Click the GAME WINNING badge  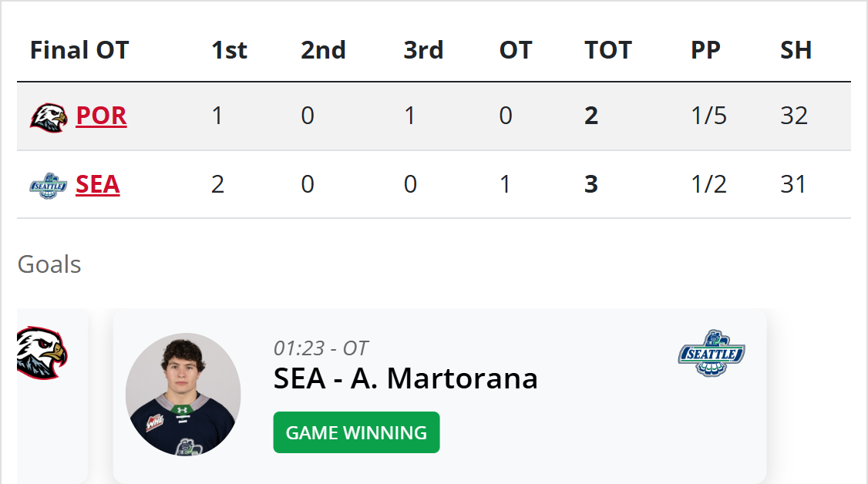pyautogui.click(x=356, y=432)
